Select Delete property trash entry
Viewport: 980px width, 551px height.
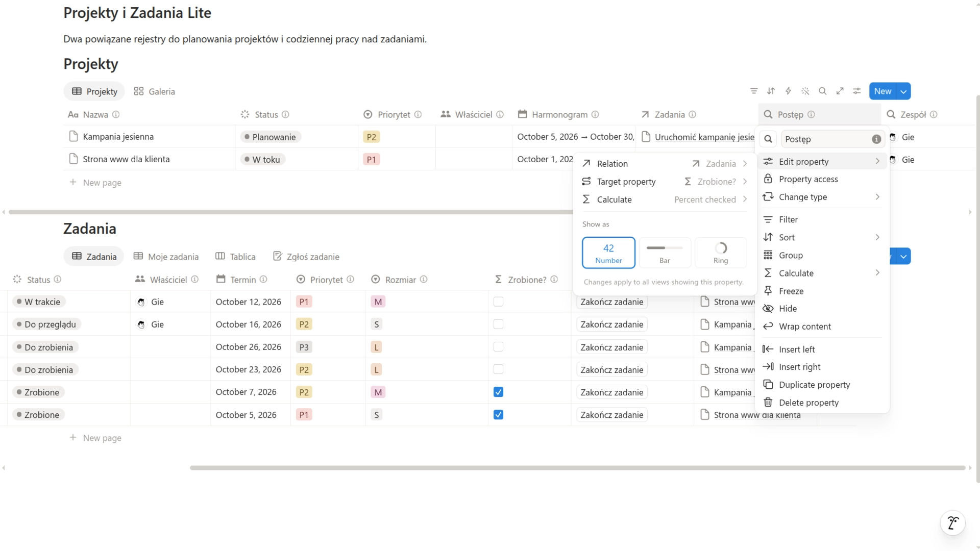pos(822,403)
